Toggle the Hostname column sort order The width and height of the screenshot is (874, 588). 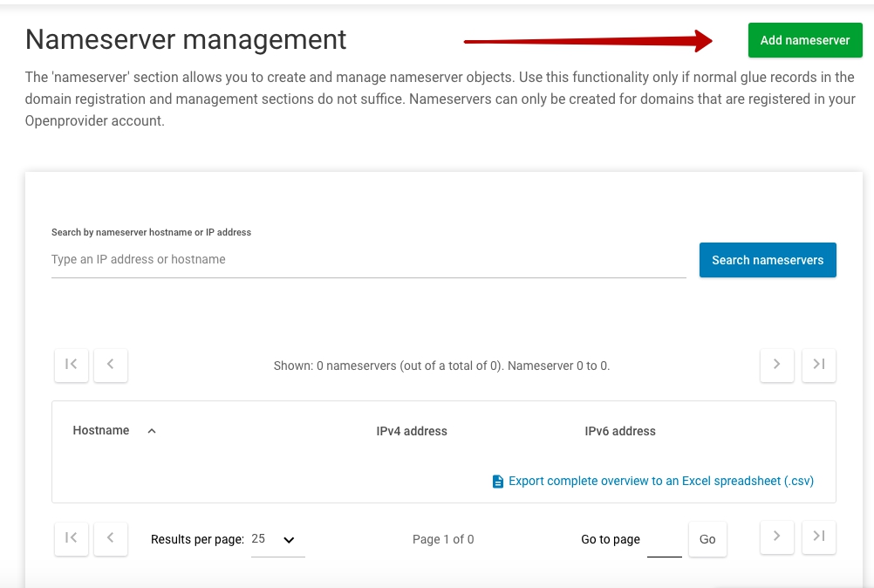100,430
